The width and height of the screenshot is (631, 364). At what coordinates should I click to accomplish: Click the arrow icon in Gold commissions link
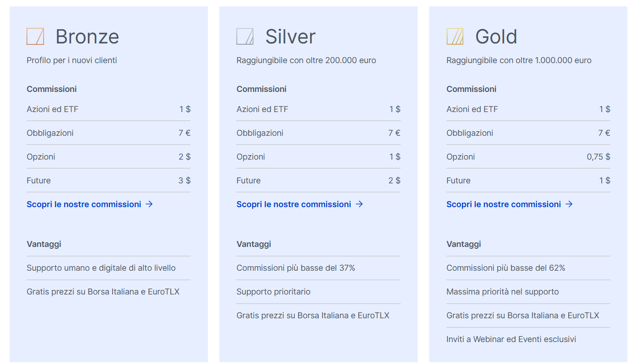click(569, 204)
